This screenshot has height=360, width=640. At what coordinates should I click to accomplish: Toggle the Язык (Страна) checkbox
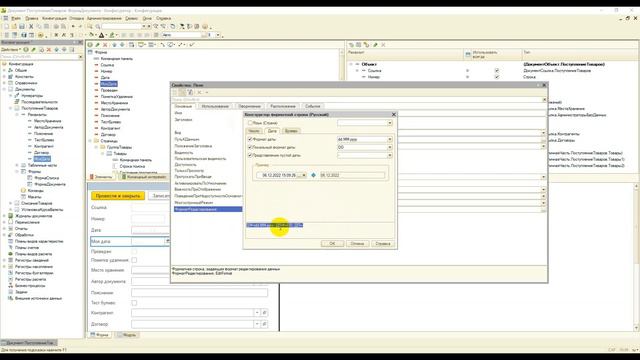250,123
